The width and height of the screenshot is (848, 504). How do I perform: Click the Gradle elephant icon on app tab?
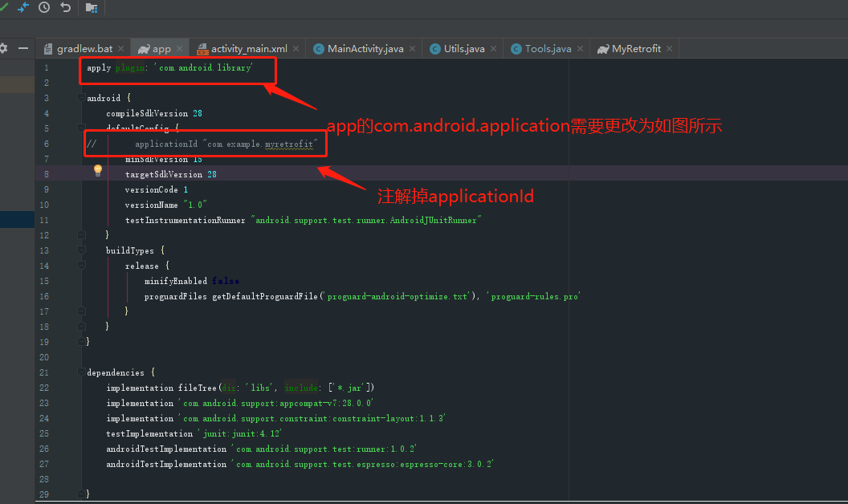click(x=143, y=49)
